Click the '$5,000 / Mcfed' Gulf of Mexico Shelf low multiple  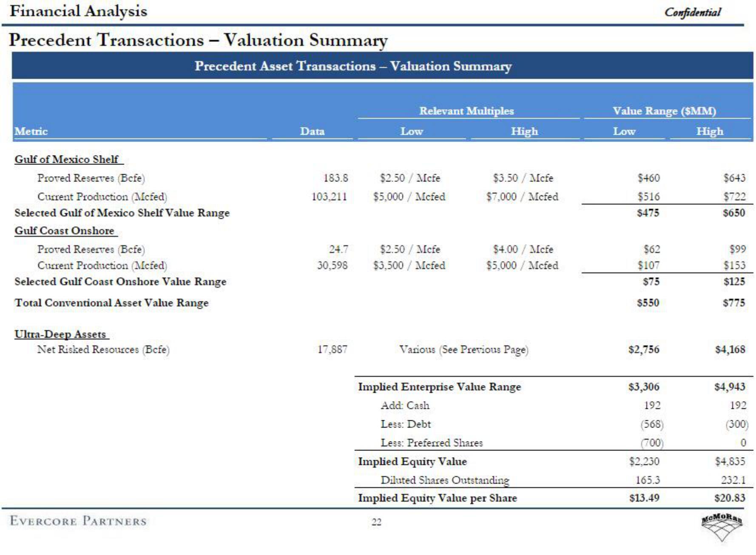pyautogui.click(x=409, y=197)
